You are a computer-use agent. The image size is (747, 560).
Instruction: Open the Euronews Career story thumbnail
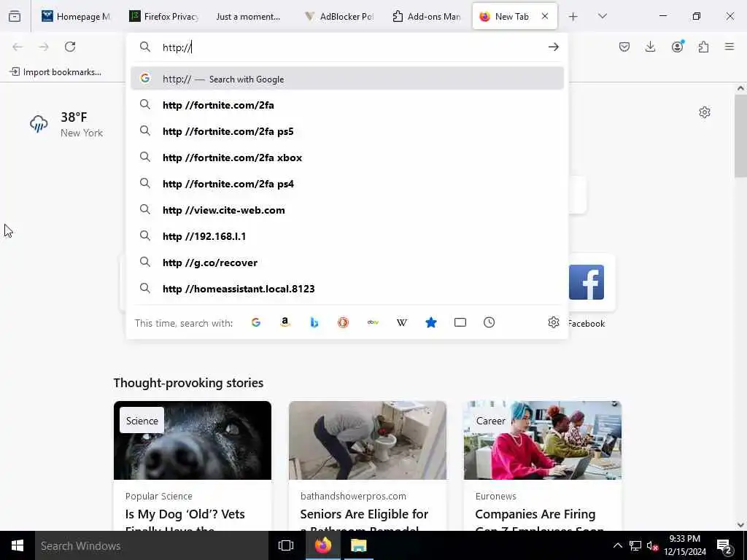[543, 440]
